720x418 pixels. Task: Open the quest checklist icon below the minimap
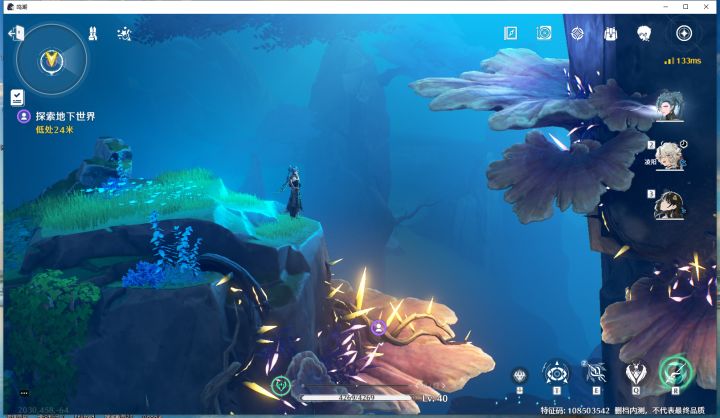click(17, 97)
